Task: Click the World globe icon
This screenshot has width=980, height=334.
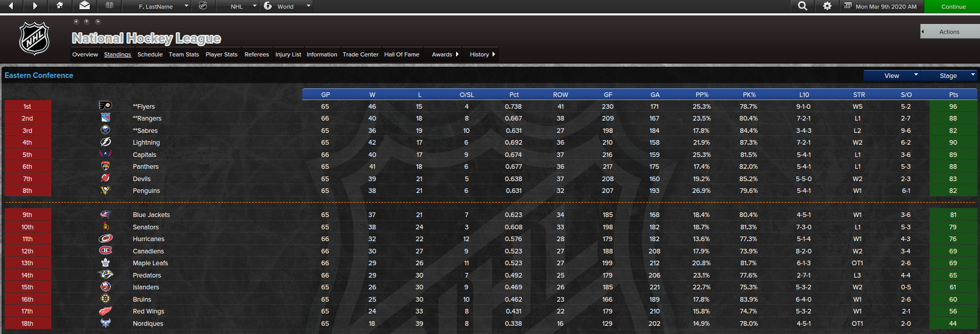Action: pos(268,6)
